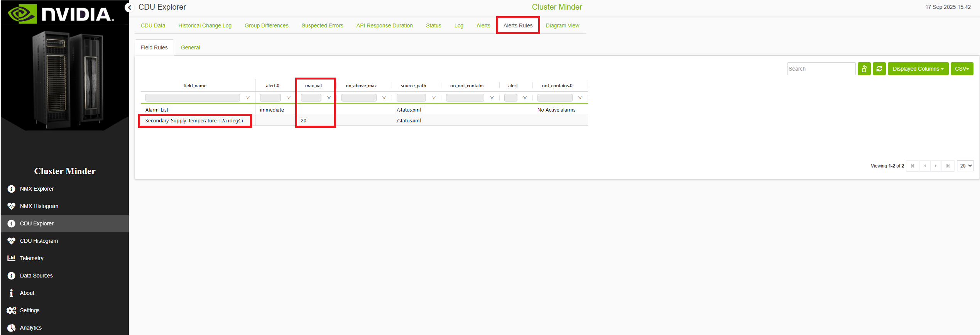Click the Telemetry chart icon

(11, 258)
